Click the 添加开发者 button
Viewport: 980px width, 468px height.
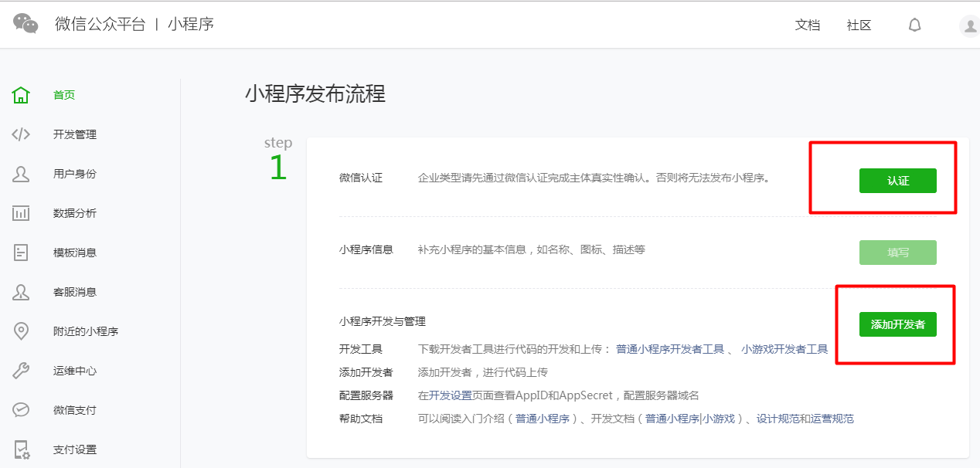click(x=897, y=324)
